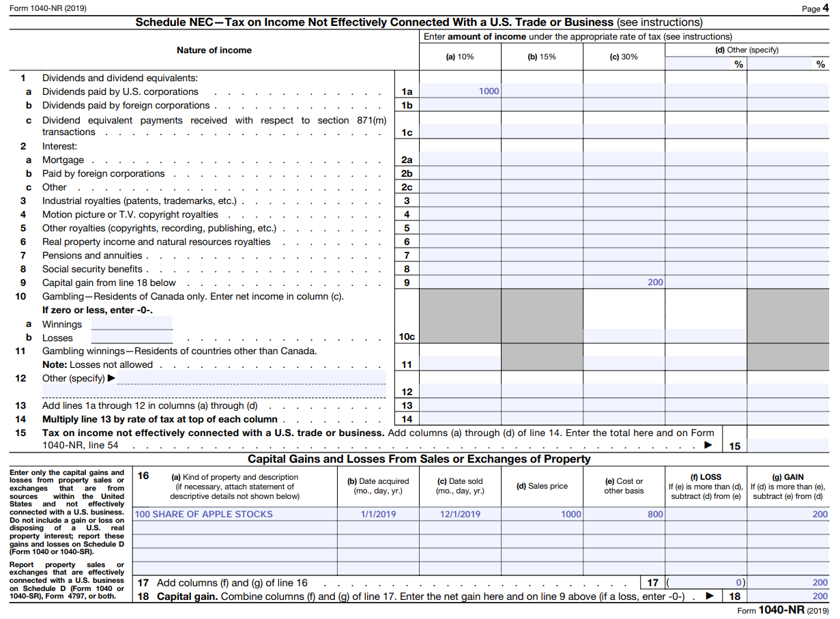Click line 11 gambling winnings 30% field
This screenshot has width=840, height=619.
pyautogui.click(x=624, y=364)
